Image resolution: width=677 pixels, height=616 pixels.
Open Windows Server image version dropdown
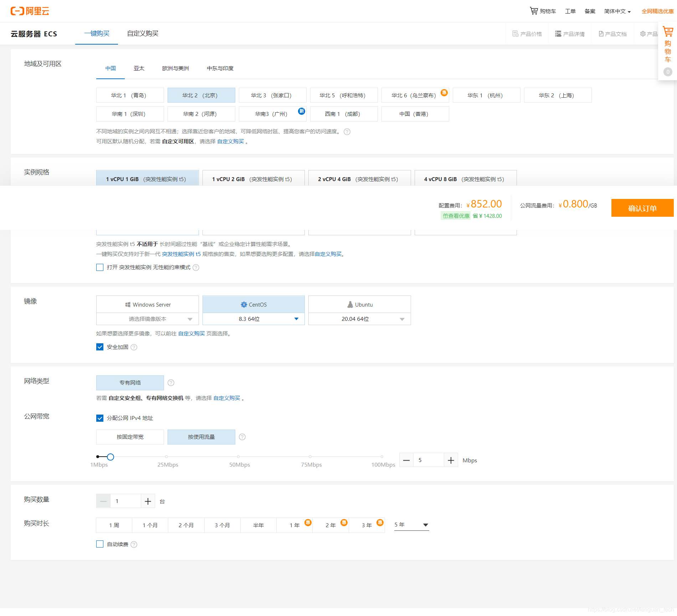click(x=148, y=319)
